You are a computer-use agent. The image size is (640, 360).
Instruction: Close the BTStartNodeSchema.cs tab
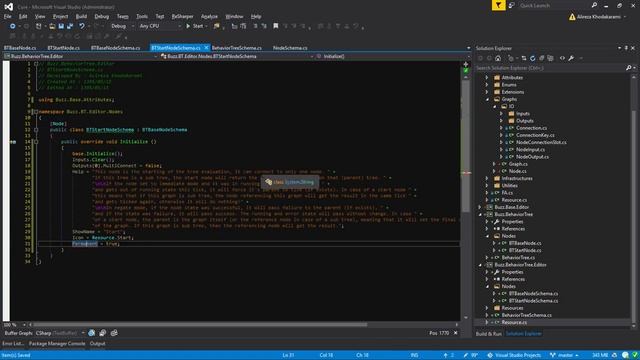click(206, 48)
